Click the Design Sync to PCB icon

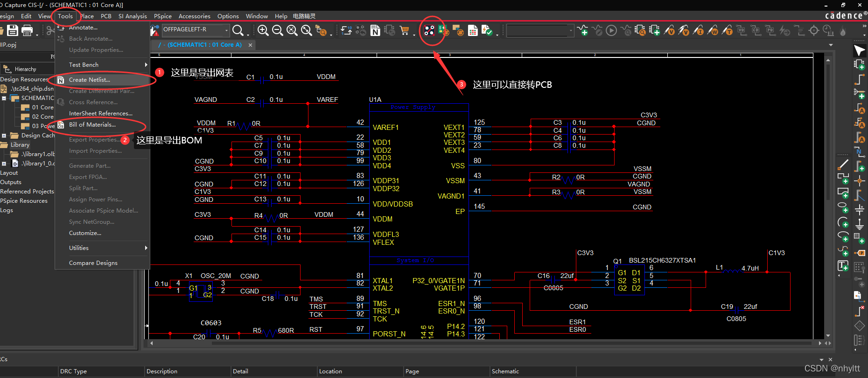(429, 31)
